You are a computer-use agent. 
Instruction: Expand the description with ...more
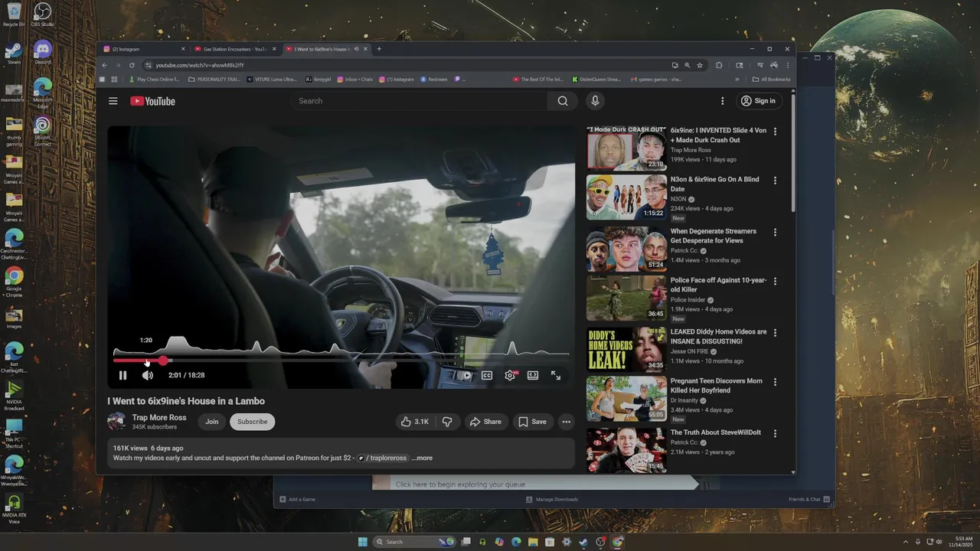coord(422,458)
